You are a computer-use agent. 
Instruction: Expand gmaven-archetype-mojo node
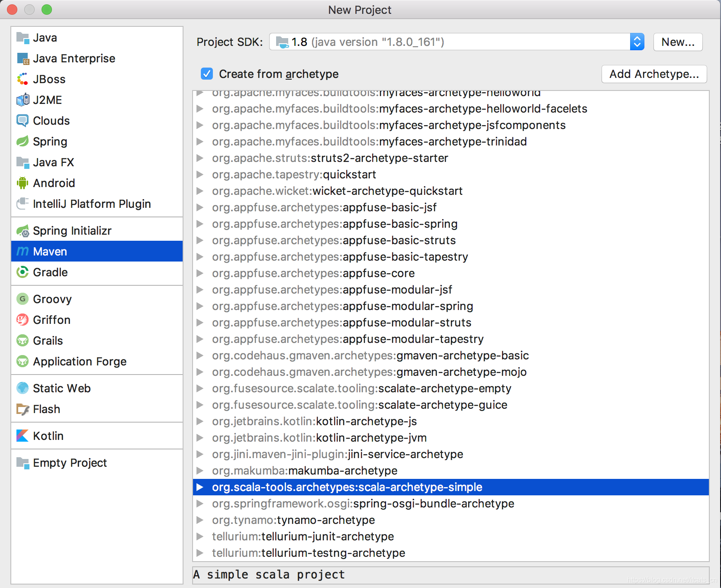coord(200,372)
